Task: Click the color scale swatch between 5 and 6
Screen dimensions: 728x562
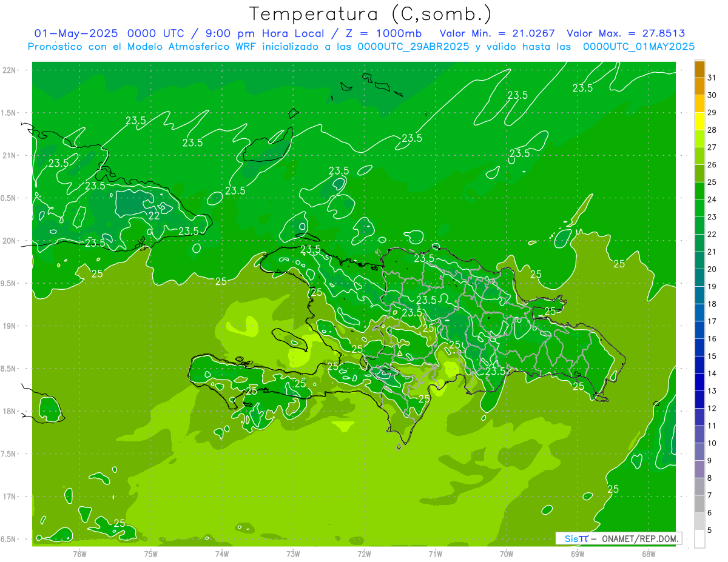Action: (x=699, y=521)
